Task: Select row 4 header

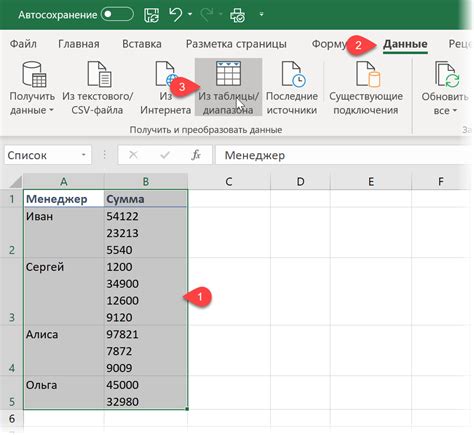Action: click(x=12, y=350)
